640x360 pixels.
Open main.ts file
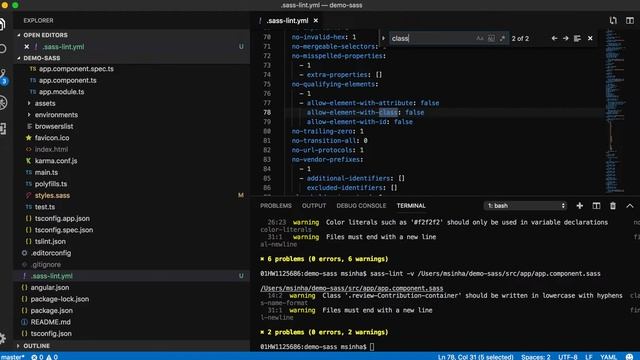click(46, 172)
